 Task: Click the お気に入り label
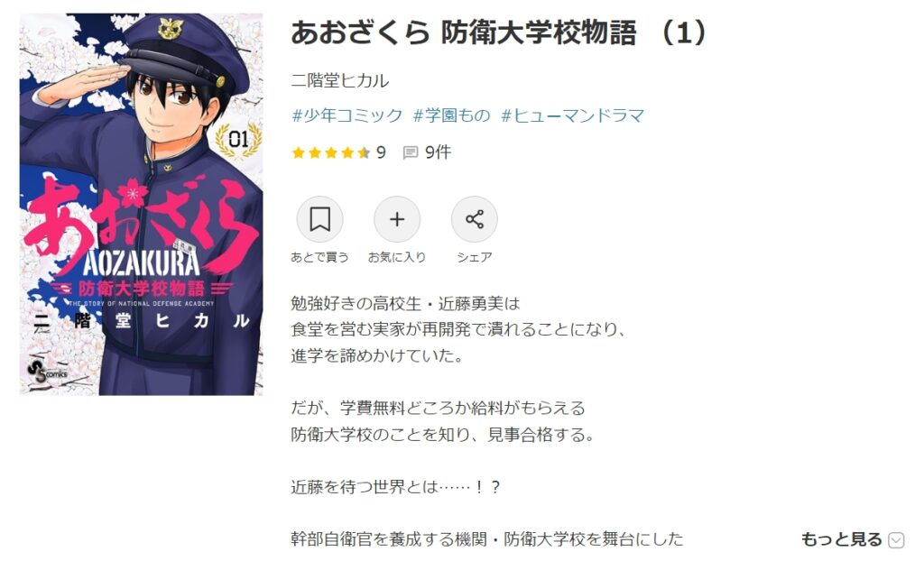click(x=397, y=258)
